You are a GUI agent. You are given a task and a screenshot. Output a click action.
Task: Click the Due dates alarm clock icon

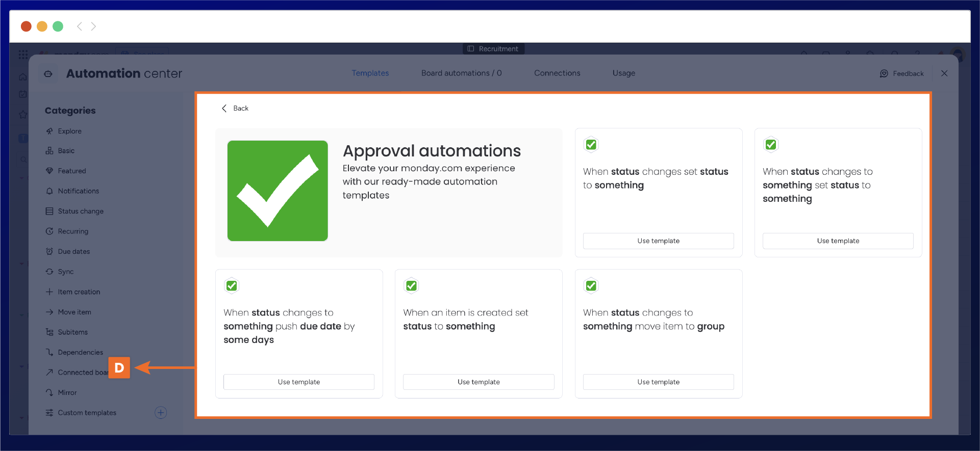[49, 251]
